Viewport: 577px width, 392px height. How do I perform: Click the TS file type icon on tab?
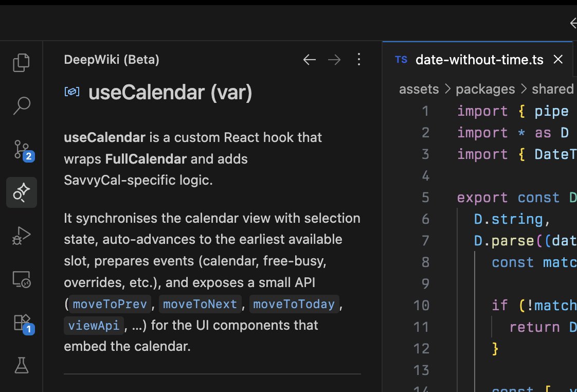pos(401,60)
